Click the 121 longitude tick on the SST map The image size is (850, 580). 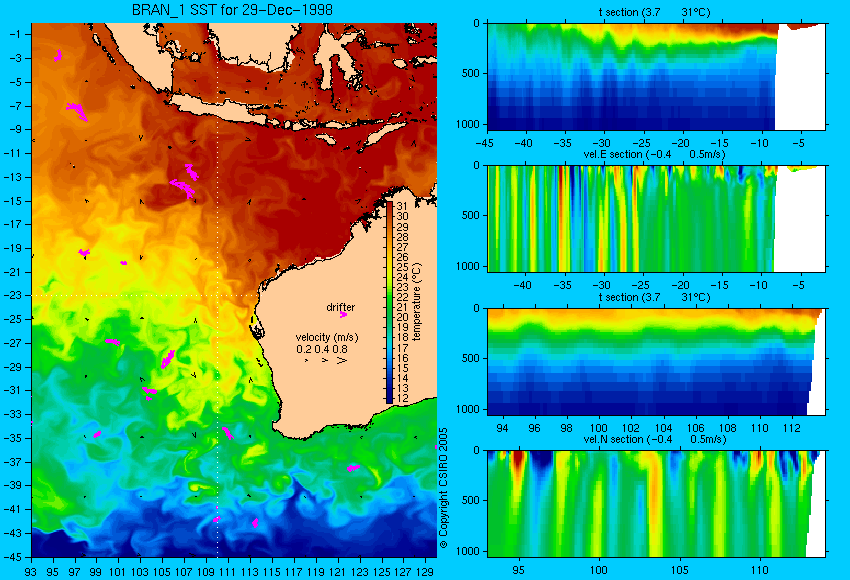[337, 571]
